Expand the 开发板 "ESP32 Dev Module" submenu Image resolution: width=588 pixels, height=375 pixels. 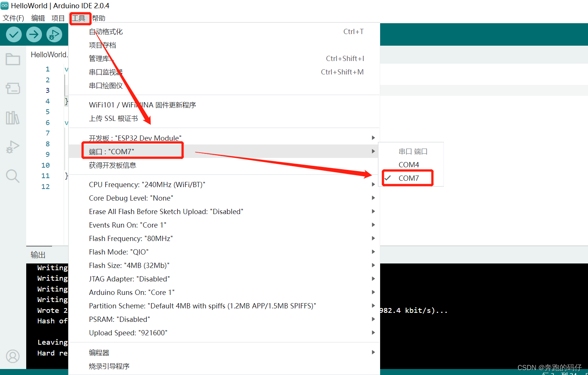[x=224, y=138]
